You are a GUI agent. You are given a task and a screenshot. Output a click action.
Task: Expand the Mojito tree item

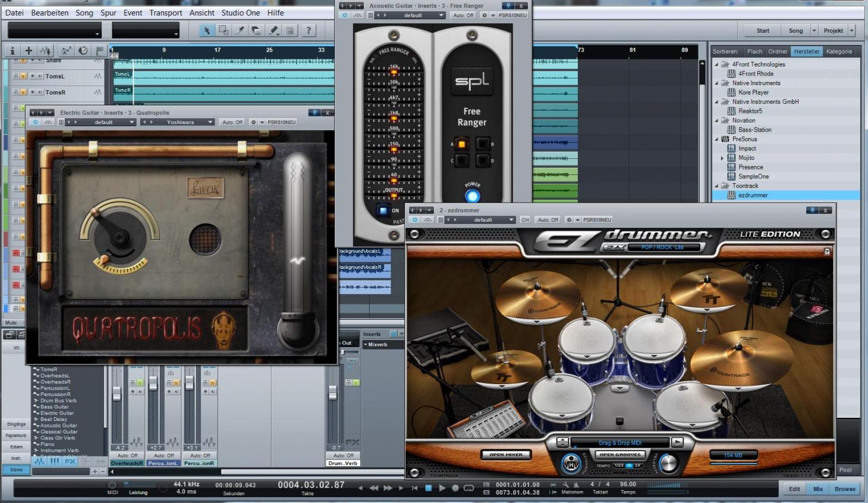[x=722, y=158]
